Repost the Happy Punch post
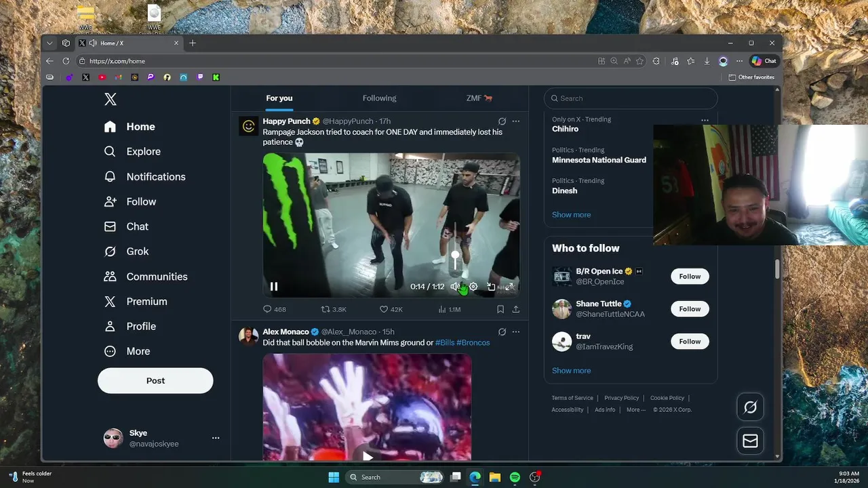Viewport: 868px width, 488px height. 334,309
